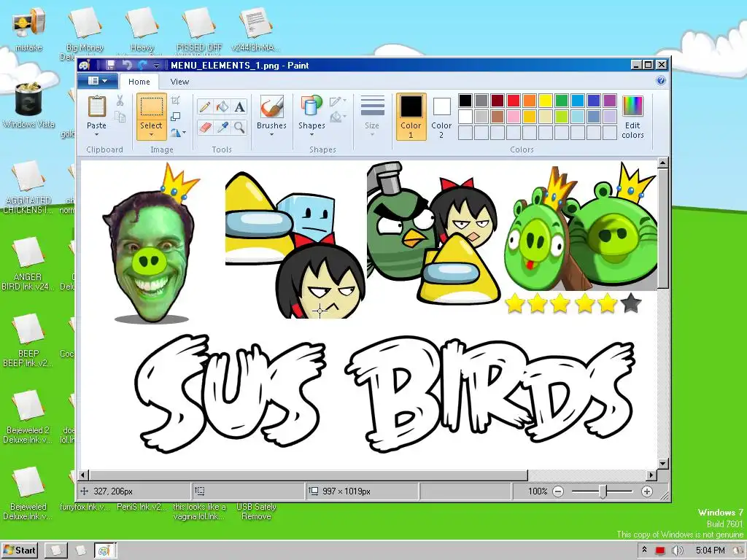Viewport: 747px width, 560px height.
Task: Expand the Select options dropdown arrow
Action: (x=151, y=135)
